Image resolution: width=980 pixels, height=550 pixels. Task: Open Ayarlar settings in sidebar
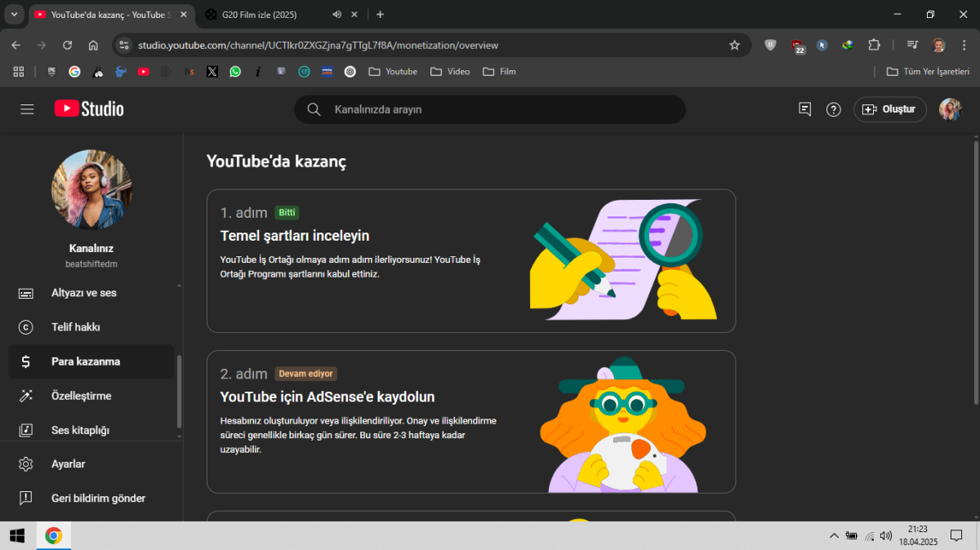coord(91,464)
